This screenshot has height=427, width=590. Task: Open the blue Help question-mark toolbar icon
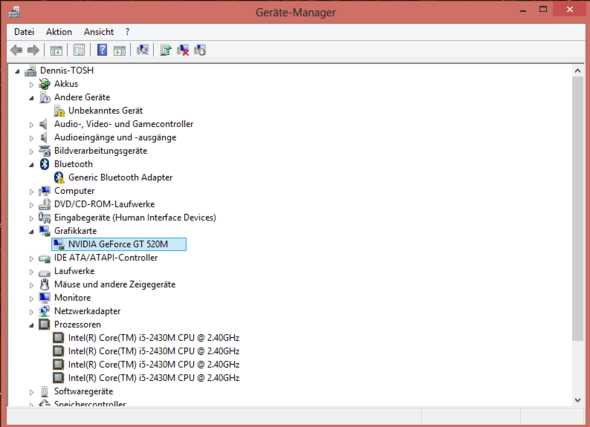[102, 50]
